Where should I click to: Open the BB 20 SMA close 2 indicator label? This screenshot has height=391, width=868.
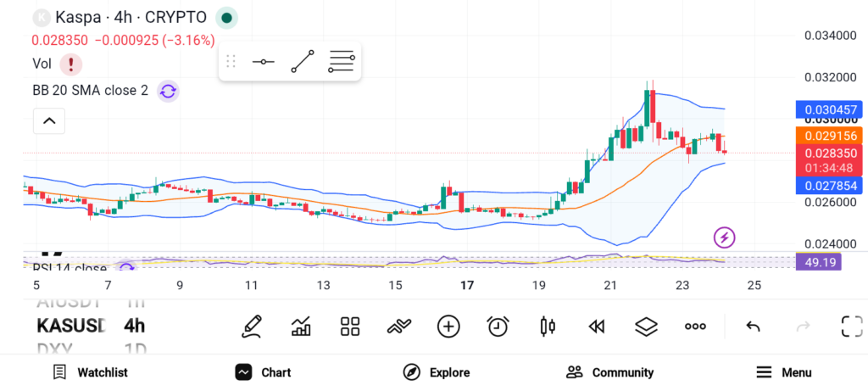(x=90, y=90)
